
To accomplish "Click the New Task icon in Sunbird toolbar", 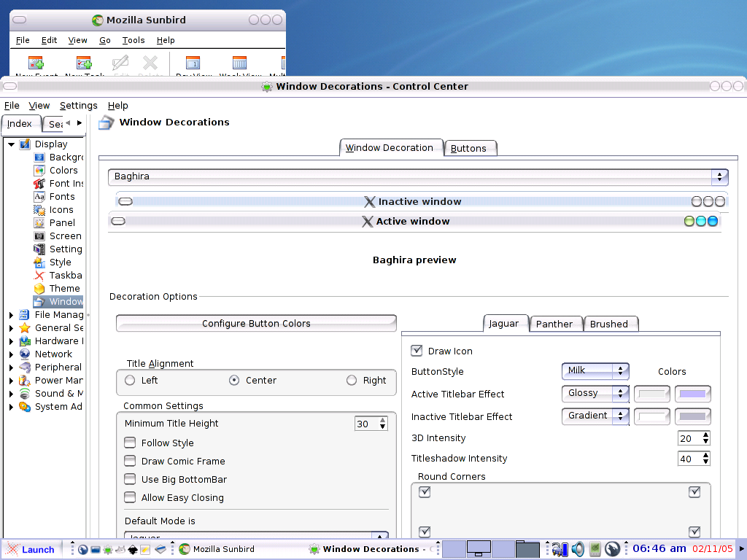I will (84, 63).
